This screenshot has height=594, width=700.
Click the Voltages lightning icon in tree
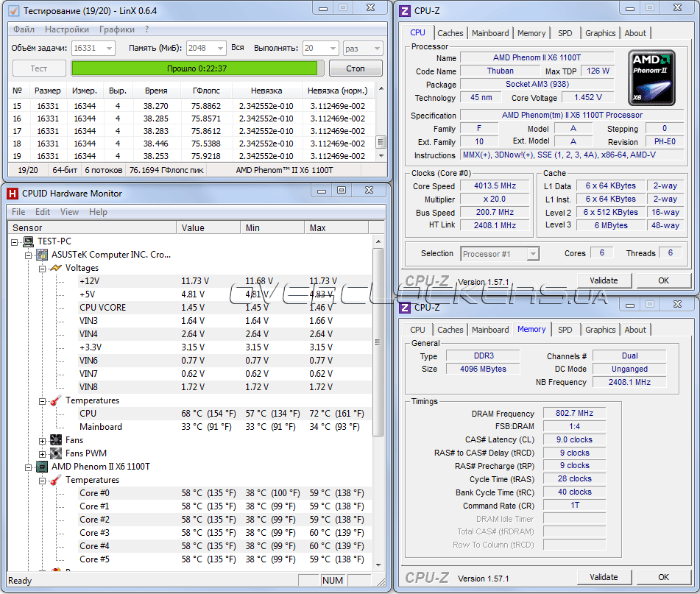tap(56, 268)
